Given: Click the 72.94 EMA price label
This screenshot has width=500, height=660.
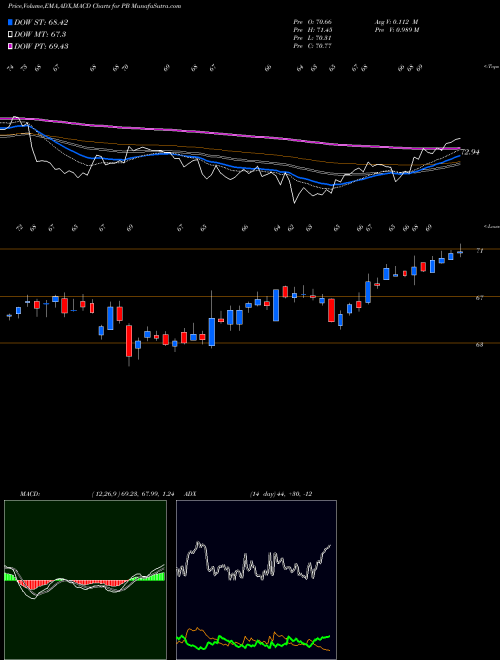Looking at the screenshot, I should coord(470,152).
